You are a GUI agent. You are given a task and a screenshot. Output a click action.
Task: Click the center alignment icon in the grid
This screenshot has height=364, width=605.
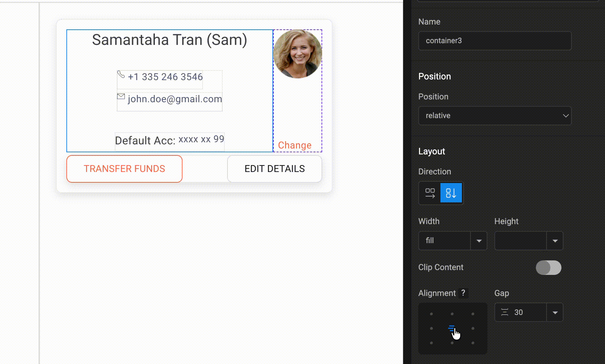(x=452, y=328)
